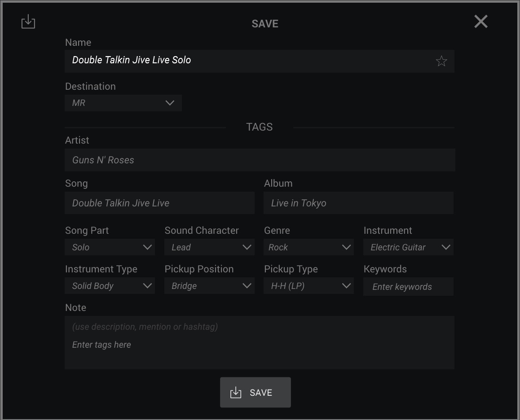Open the Song Part dropdown set to Solo

(x=110, y=247)
